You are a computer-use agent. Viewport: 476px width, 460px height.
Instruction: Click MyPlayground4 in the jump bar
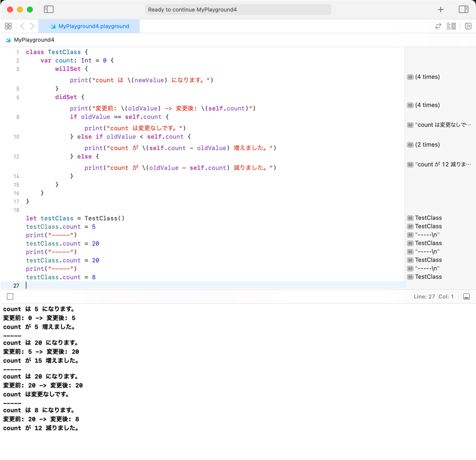pyautogui.click(x=34, y=40)
